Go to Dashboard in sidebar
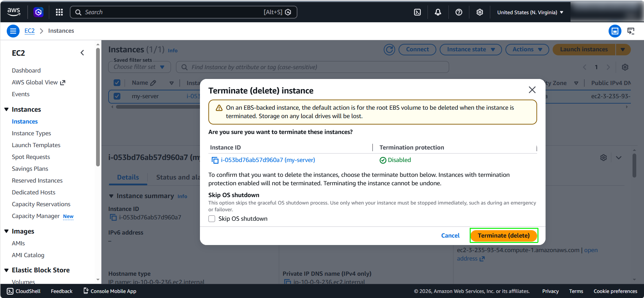Screen dimensions: 644x298 26,71
